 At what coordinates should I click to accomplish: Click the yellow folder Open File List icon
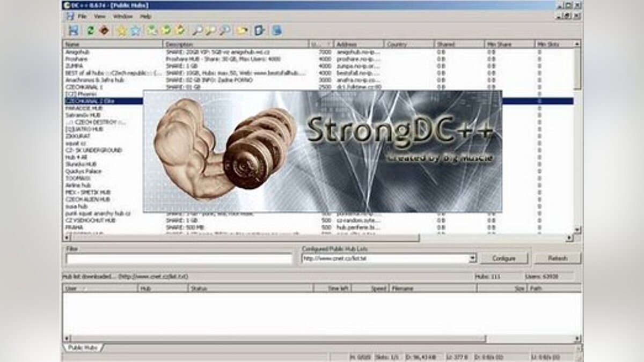[243, 31]
